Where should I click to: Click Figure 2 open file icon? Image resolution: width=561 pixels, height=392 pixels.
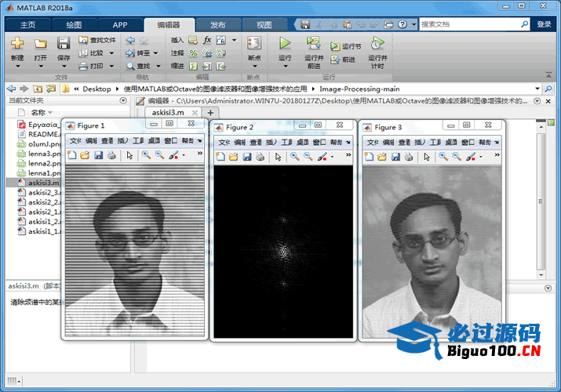coord(233,157)
